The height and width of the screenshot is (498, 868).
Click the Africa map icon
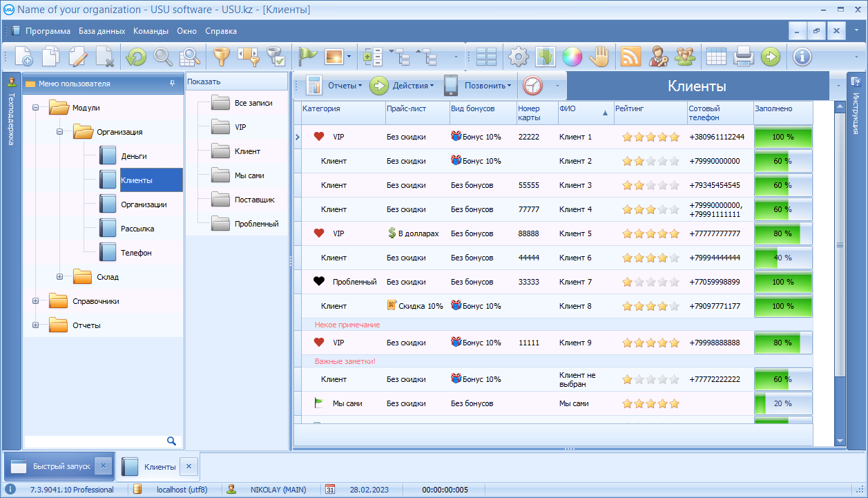[546, 57]
